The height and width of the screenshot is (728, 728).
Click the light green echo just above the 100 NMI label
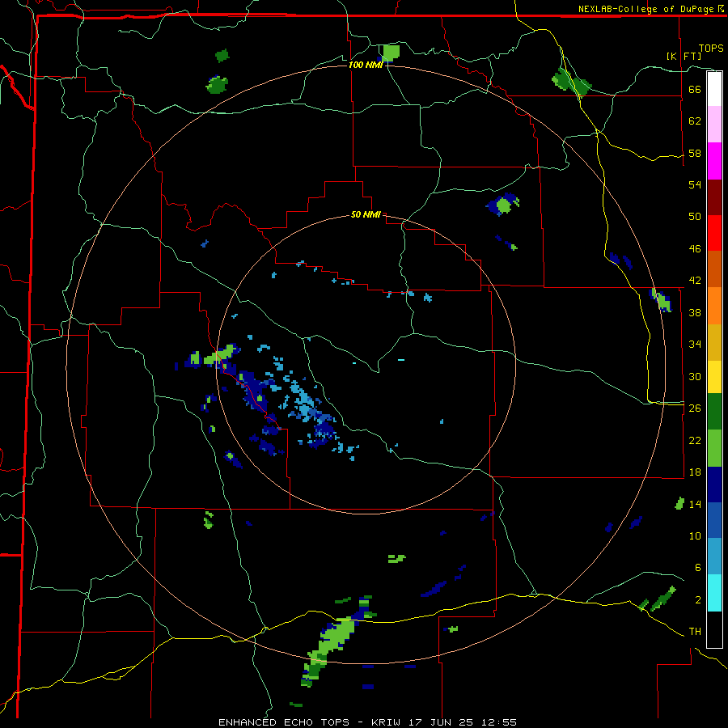[391, 53]
